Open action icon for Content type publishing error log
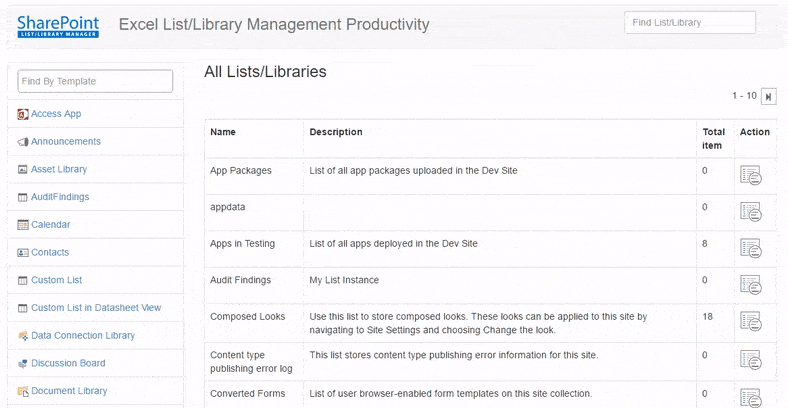The image size is (788, 408). 751,360
